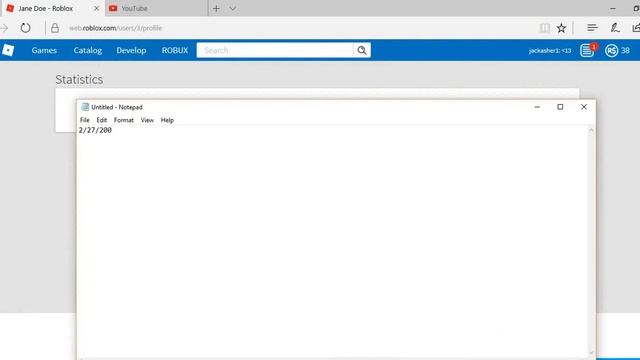
Task: Refresh the current page
Action: [x=25, y=28]
